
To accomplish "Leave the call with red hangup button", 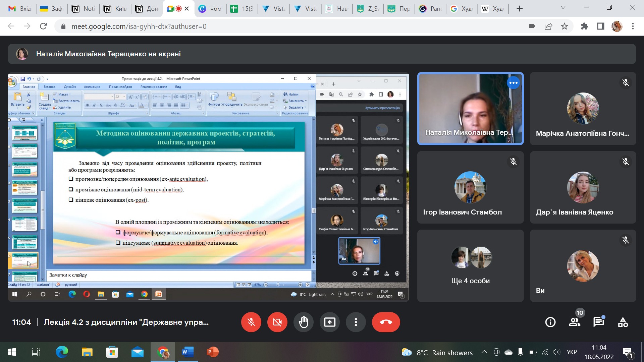I will coord(386,322).
